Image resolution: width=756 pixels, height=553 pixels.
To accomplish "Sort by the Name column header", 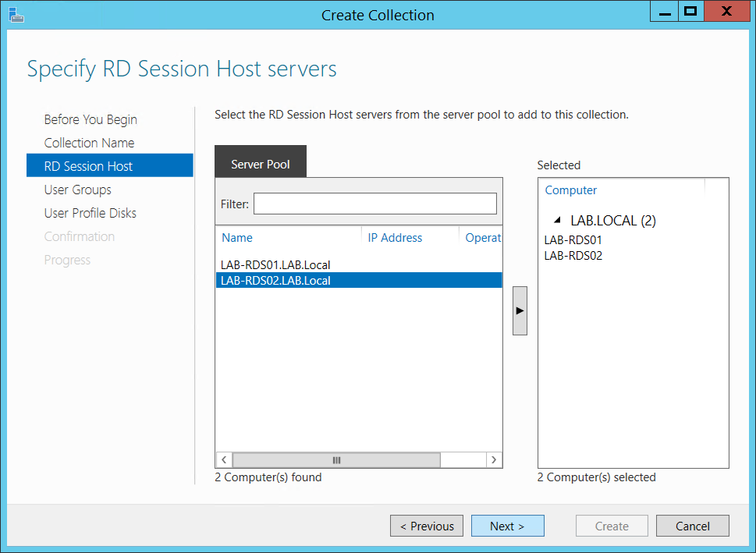I will tap(237, 238).
